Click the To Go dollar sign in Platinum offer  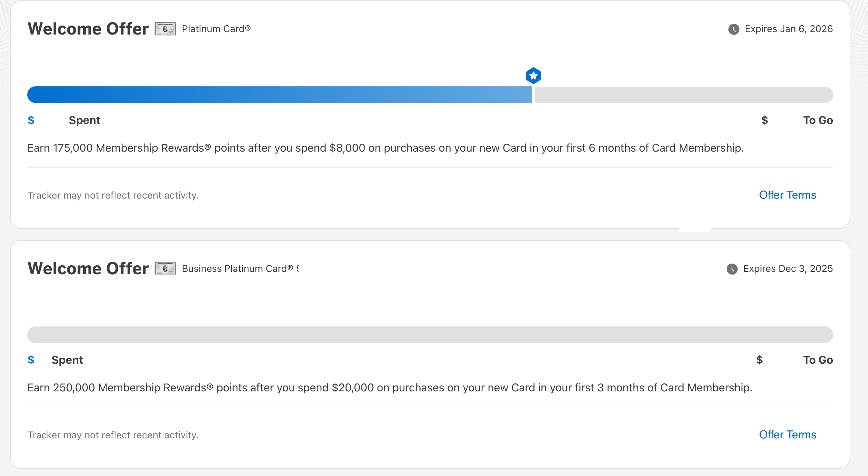click(765, 120)
